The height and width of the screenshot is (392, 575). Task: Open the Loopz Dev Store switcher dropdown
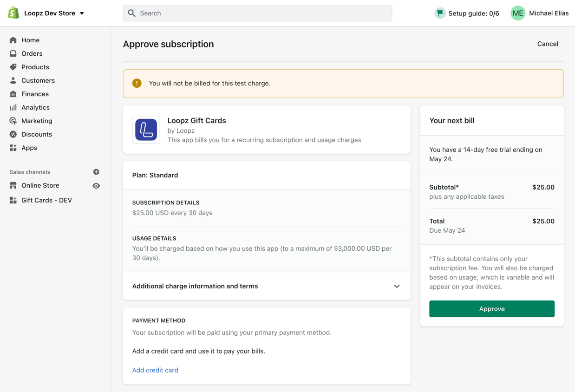tap(54, 13)
